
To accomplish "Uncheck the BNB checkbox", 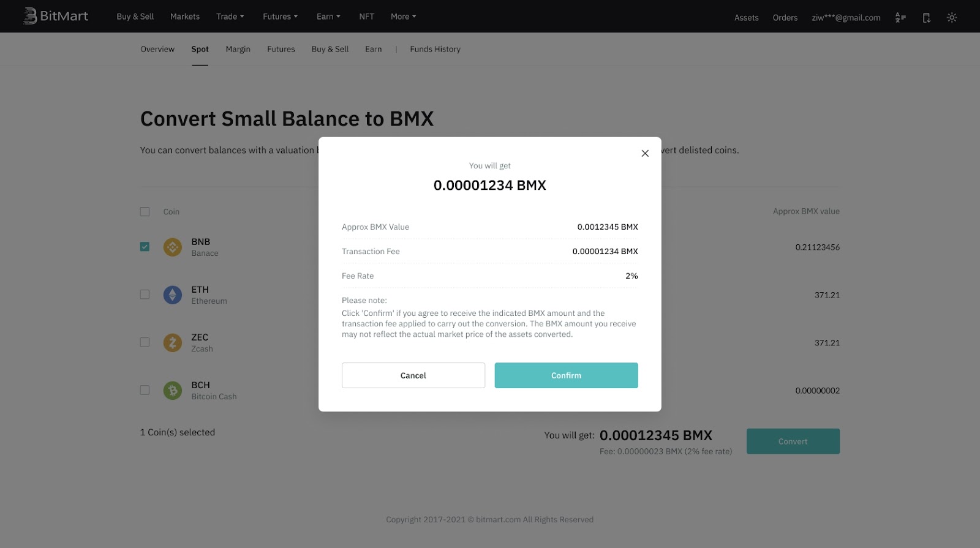I will 145,247.
